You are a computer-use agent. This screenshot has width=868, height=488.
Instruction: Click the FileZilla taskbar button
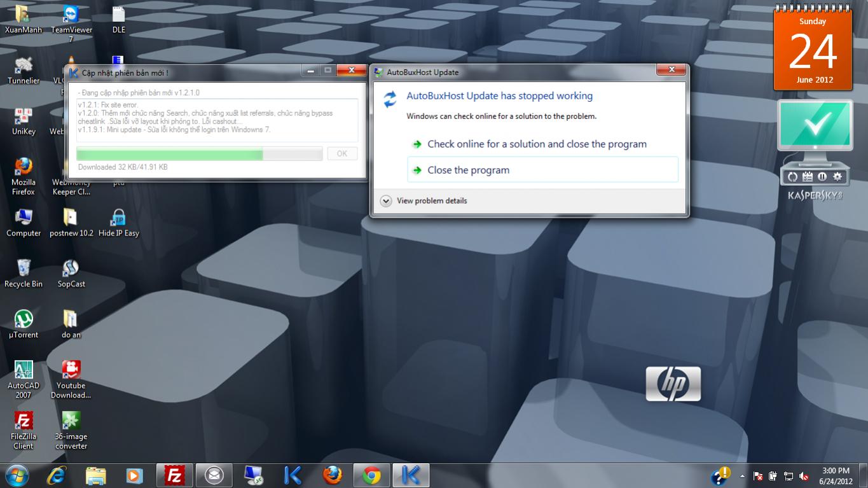174,475
